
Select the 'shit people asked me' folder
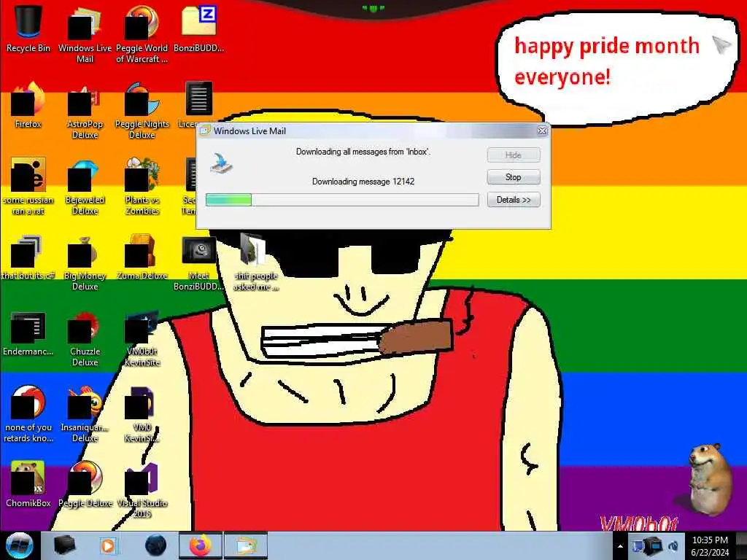[x=255, y=262]
